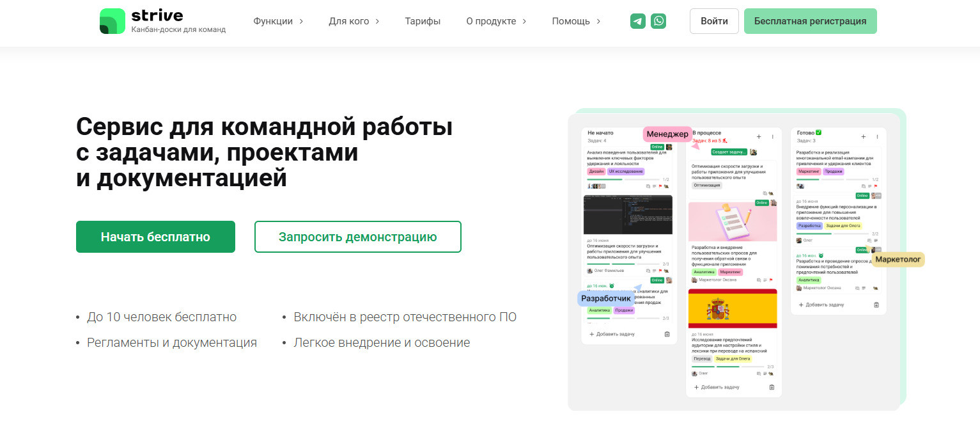Open the Spanish flag card image
The width and height of the screenshot is (980, 430).
733,308
